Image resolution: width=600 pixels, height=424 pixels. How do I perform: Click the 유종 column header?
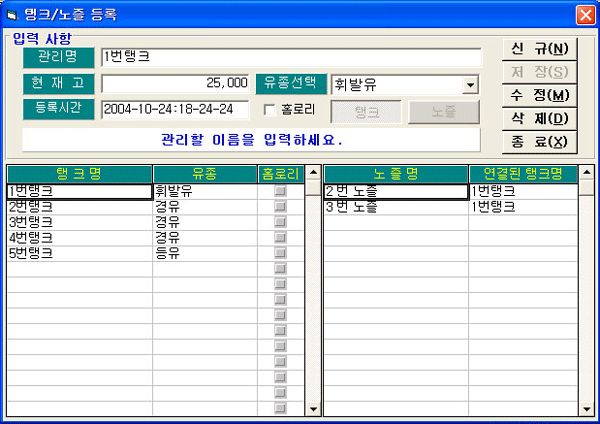(x=205, y=174)
